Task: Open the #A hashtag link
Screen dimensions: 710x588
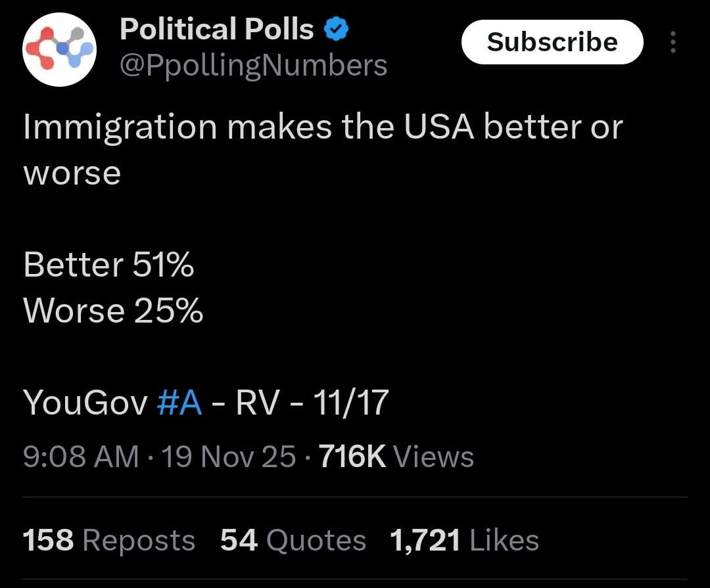Action: (x=179, y=403)
